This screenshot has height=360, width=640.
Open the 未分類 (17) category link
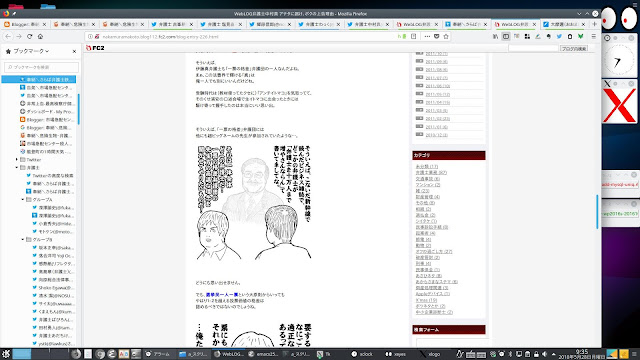point(427,167)
